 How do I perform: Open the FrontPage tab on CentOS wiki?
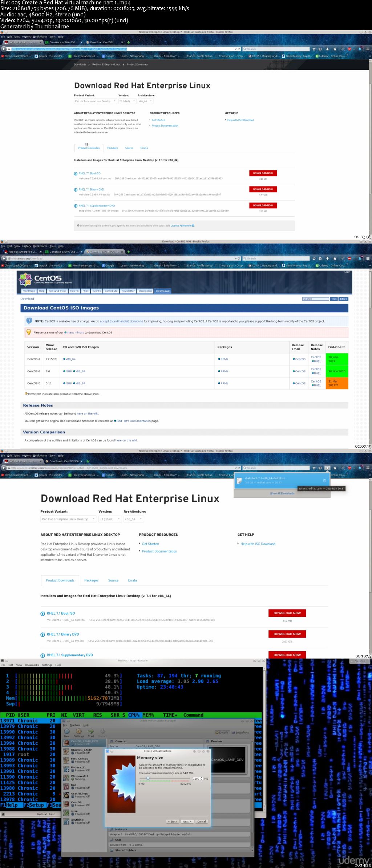tap(29, 291)
